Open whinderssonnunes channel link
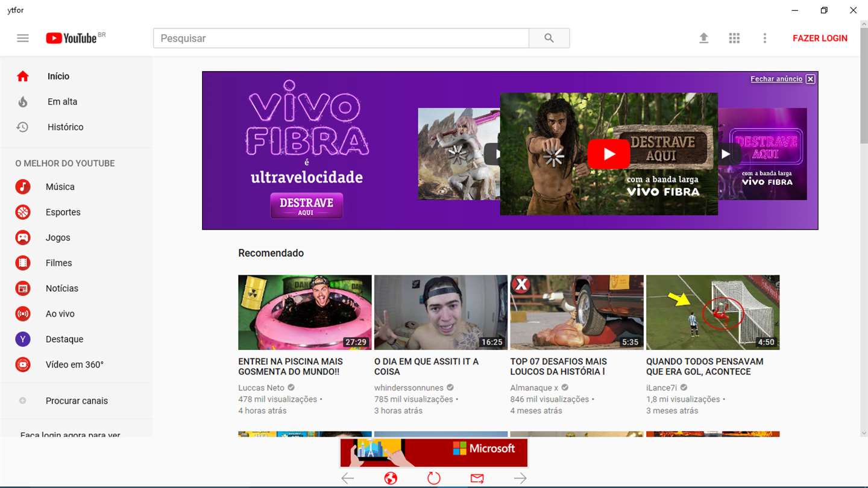The image size is (868, 488). 409,388
